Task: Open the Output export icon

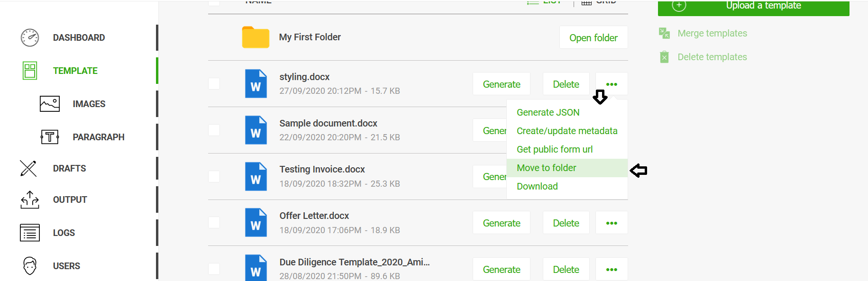Action: pos(30,199)
